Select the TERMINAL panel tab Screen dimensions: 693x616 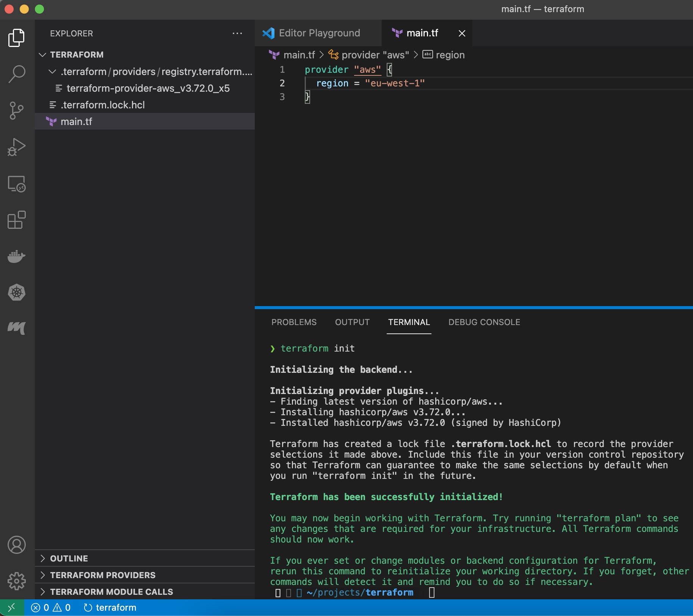tap(409, 322)
